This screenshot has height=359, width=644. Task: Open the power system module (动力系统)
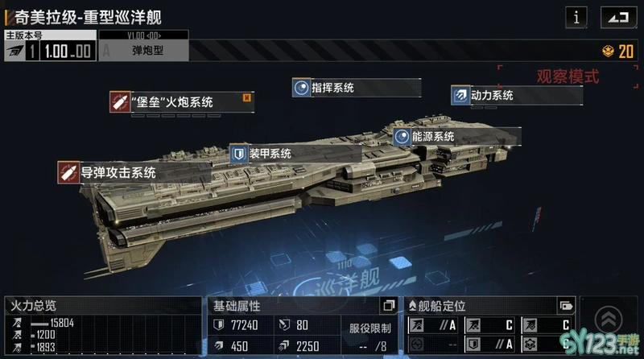click(517, 95)
